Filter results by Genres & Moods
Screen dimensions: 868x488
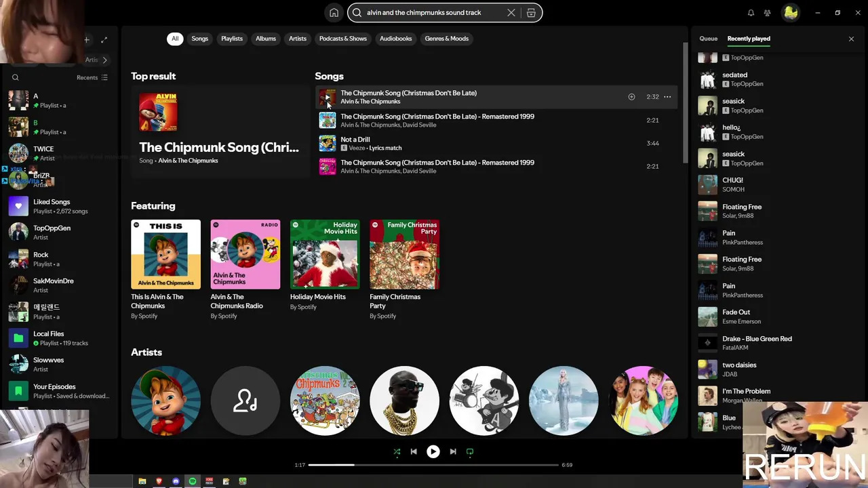(x=446, y=39)
